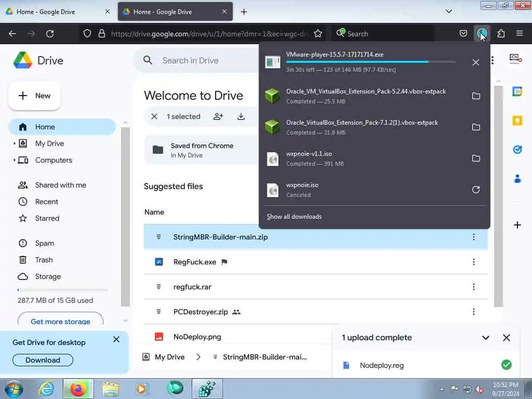The image size is (532, 399).
Task: Collapse the upload complete panel chevron
Action: tap(486, 338)
